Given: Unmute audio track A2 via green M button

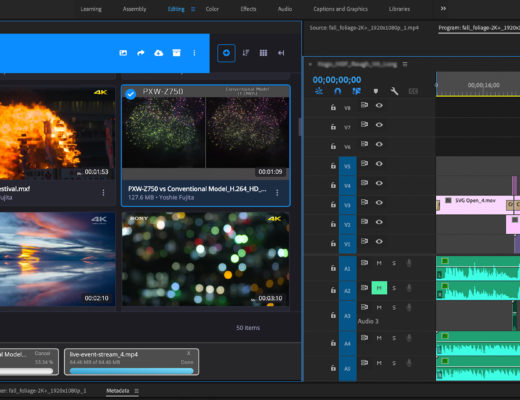Looking at the screenshot, I should coord(379,288).
